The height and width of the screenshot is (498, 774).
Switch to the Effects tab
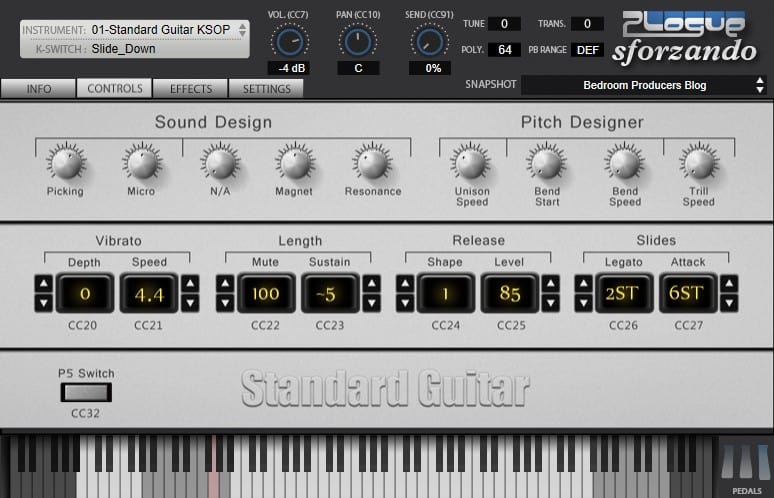coord(191,89)
